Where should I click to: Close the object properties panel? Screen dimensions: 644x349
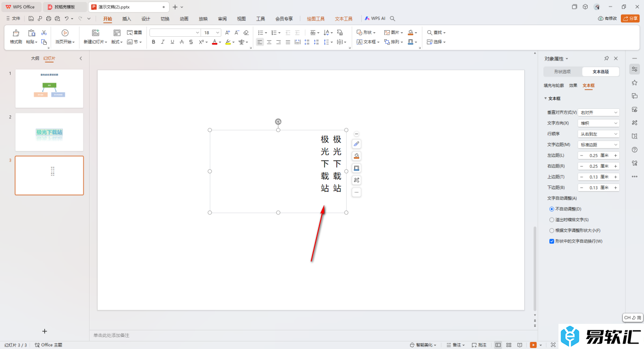tap(616, 58)
